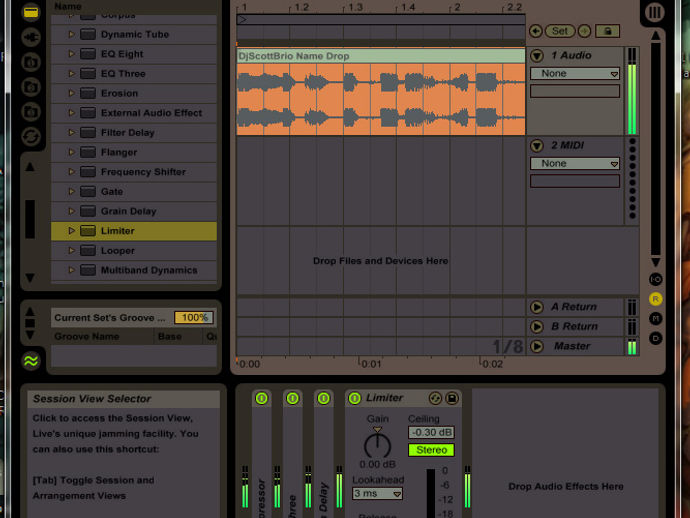The image size is (690, 518).
Task: Click the Ceiling -0.30 dB field
Action: pyautogui.click(x=431, y=433)
